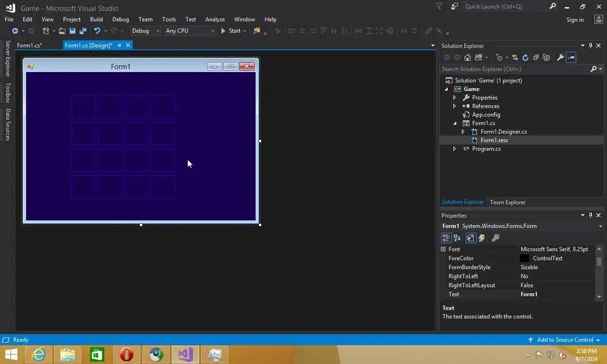Click Collapse All in Solution Explorer

click(536, 57)
